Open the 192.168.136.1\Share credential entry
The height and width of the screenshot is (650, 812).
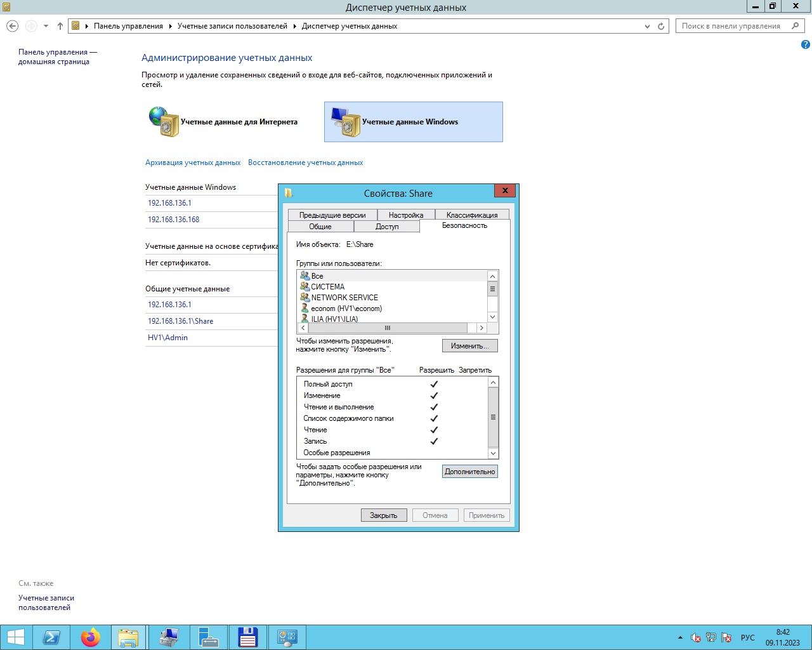pos(180,321)
